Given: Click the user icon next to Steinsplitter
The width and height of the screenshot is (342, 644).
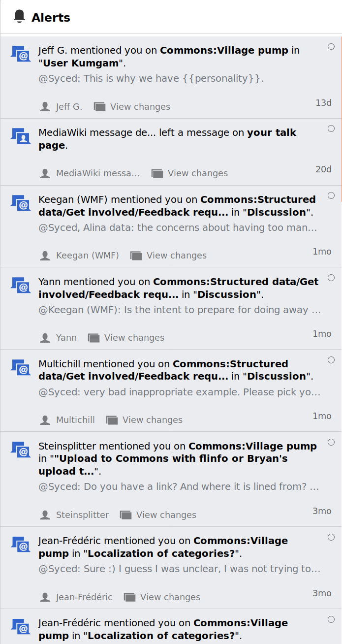Looking at the screenshot, I should 45,515.
